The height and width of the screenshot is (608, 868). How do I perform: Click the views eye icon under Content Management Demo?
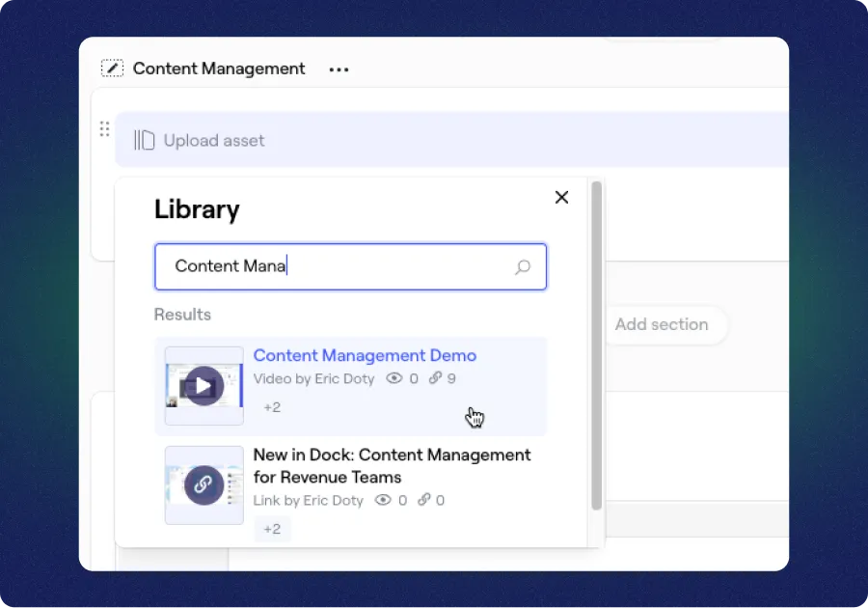tap(393, 378)
